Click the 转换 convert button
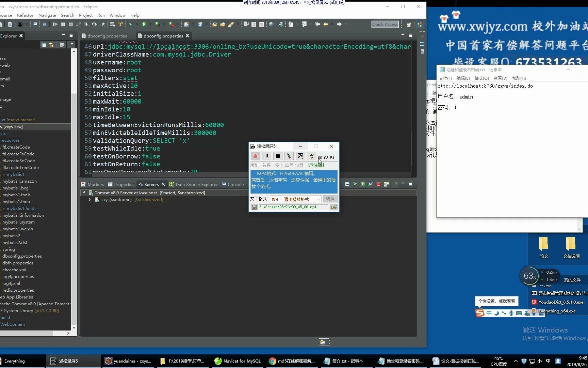Image resolution: width=588 pixels, height=368 pixels. (x=330, y=199)
